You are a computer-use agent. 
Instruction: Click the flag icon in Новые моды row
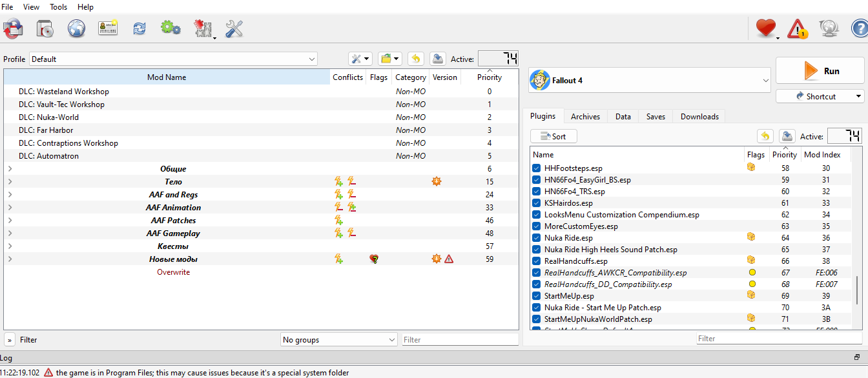(x=373, y=259)
